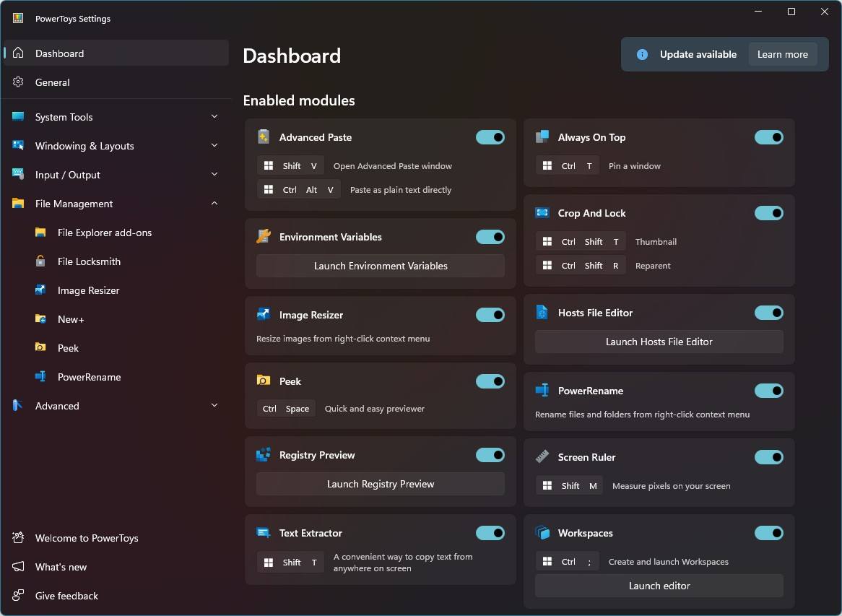Click the Advanced icon in sidebar
Screen dimensions: 842x616
click(18, 405)
